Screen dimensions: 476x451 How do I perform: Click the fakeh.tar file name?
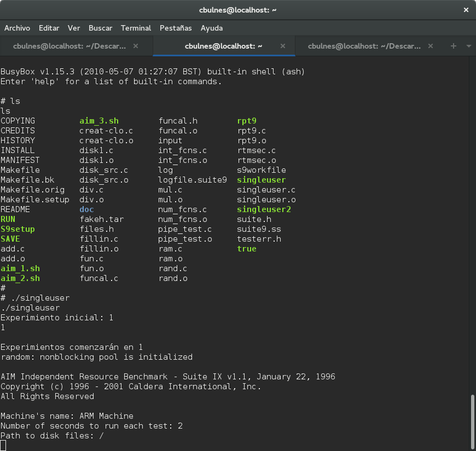pos(102,219)
